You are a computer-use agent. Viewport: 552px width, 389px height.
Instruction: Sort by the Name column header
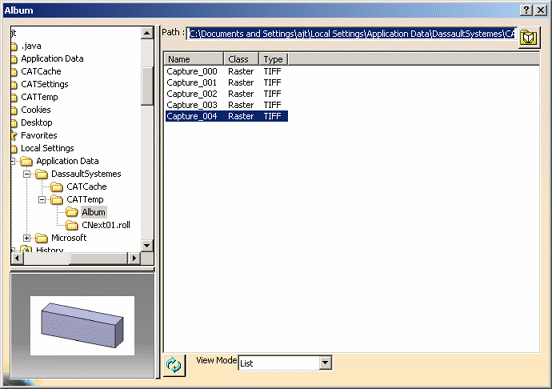point(194,59)
